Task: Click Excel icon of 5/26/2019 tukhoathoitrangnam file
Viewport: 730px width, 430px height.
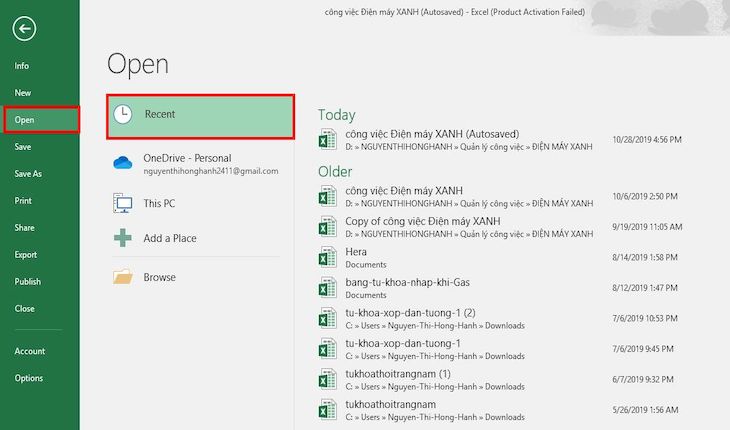Action: pyautogui.click(x=327, y=410)
